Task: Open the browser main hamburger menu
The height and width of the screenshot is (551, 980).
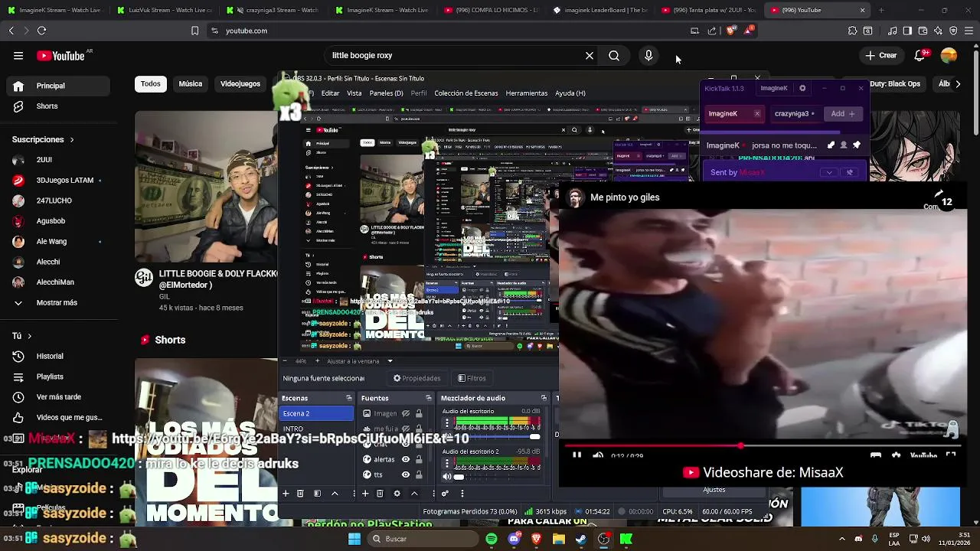Action: point(969,31)
